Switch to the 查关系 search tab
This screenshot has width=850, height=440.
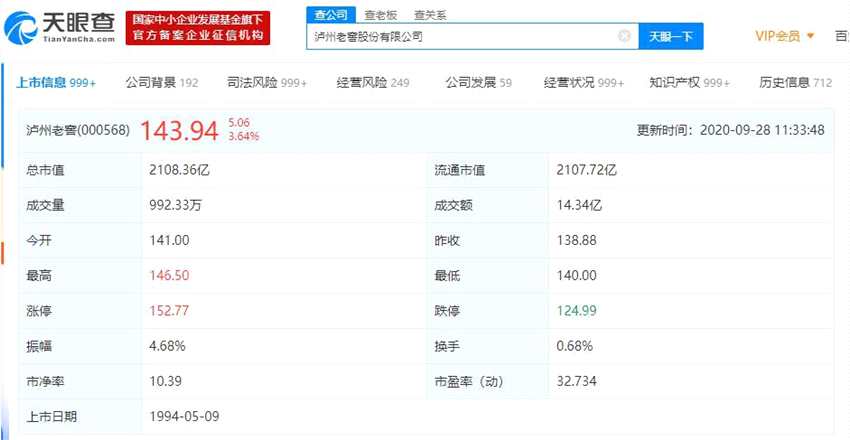(x=431, y=15)
